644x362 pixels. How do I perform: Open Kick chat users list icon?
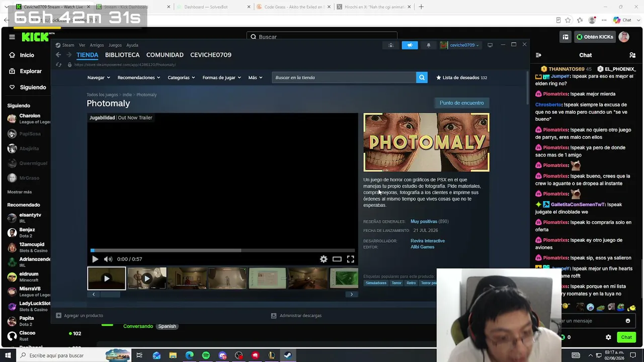632,55
